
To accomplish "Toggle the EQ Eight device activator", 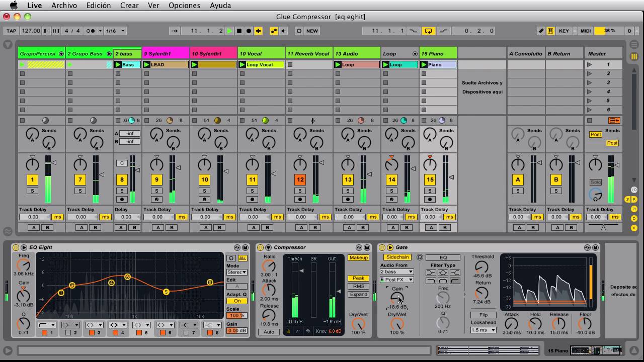I will [16, 247].
